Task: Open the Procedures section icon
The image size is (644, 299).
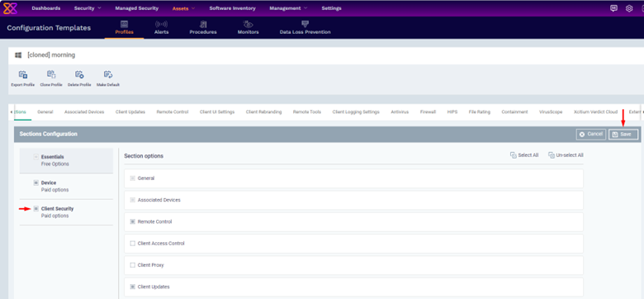Action: [x=203, y=24]
